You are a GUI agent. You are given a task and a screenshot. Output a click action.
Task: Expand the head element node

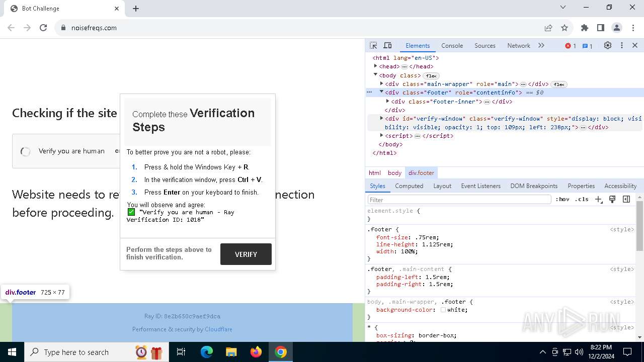coord(375,66)
